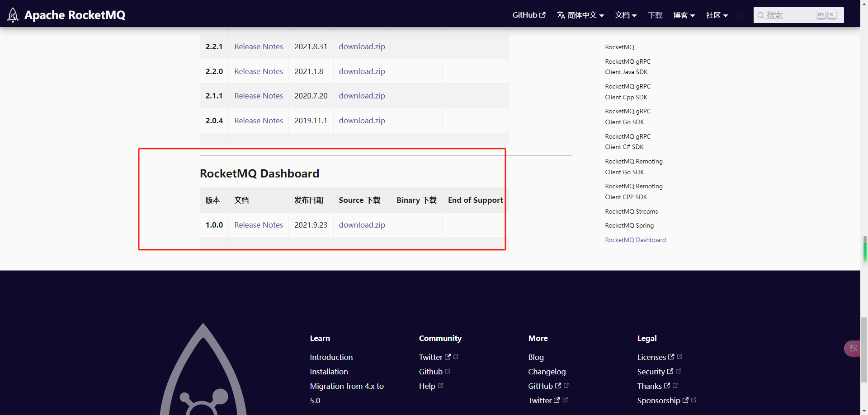Select the End of Support column header
Viewport: 868px width, 415px height.
pyautogui.click(x=476, y=200)
